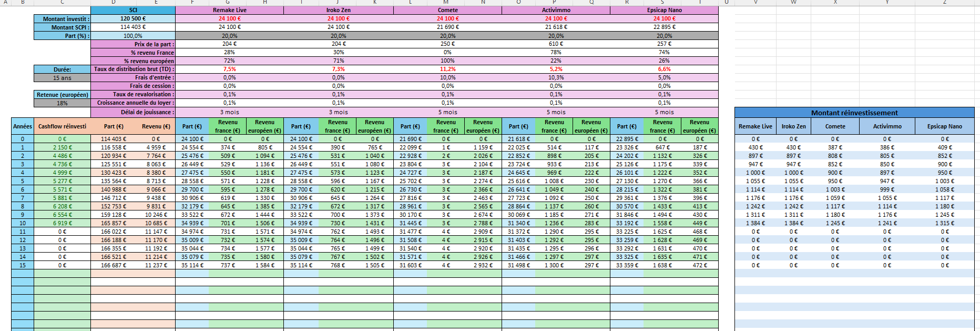
Task: Select the 'Montant SCPI :' label cell
Action: tap(62, 27)
